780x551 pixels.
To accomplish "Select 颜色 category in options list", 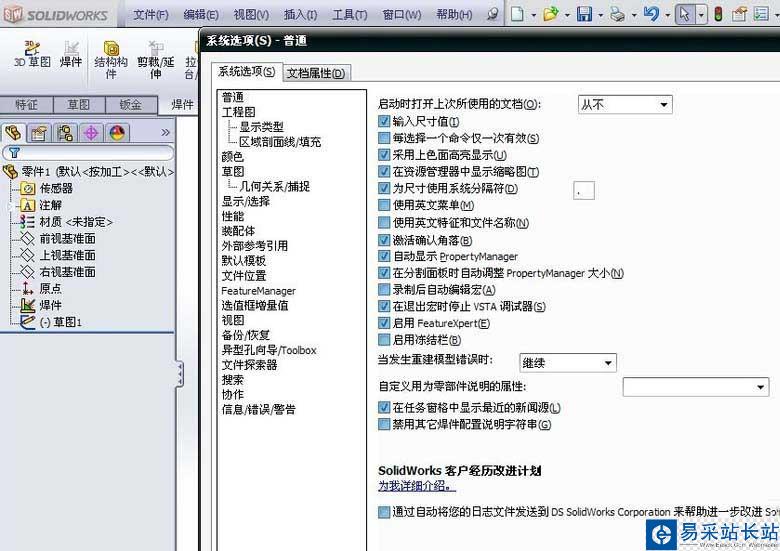I will click(232, 157).
